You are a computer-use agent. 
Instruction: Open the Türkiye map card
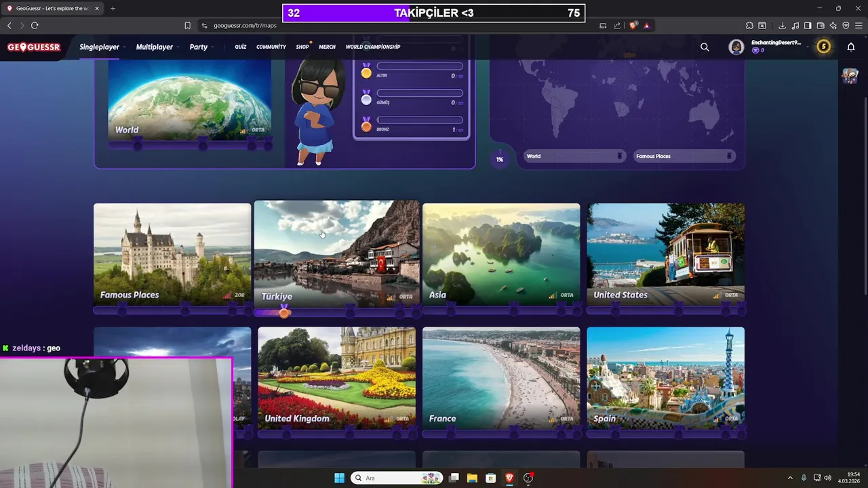pos(337,254)
